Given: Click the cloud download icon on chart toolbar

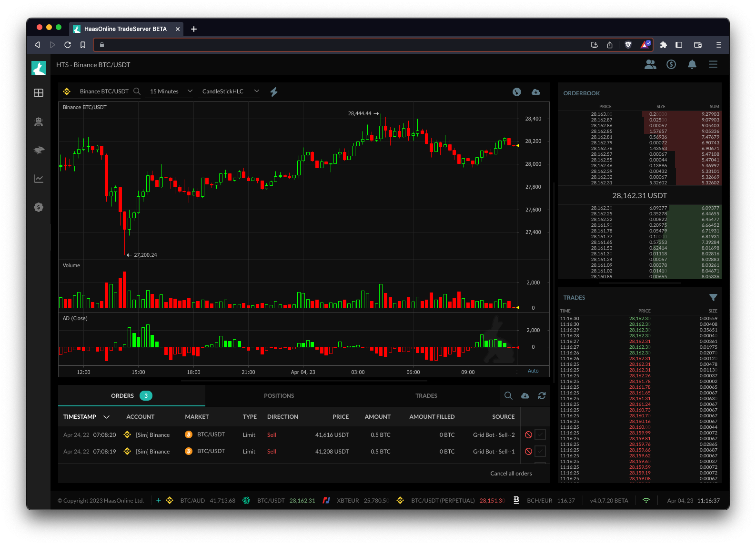Looking at the screenshot, I should coord(536,92).
